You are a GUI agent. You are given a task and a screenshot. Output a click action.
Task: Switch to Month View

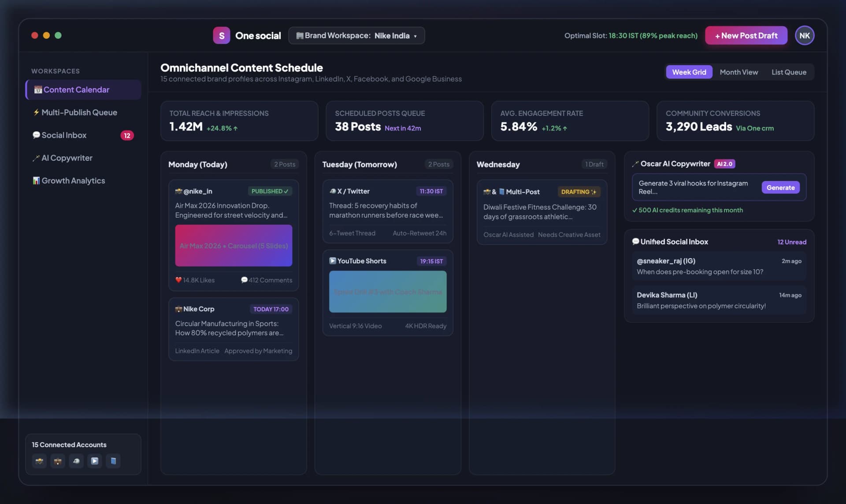click(738, 72)
